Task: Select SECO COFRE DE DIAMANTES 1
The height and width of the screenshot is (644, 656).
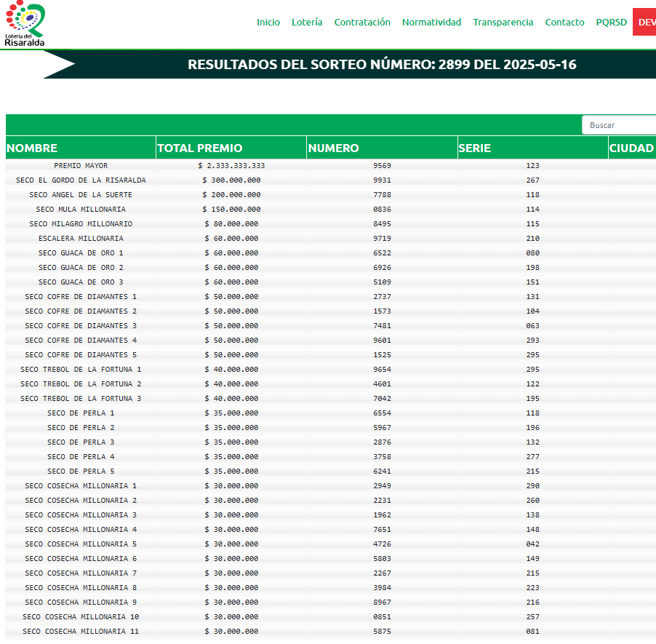Action: [81, 297]
